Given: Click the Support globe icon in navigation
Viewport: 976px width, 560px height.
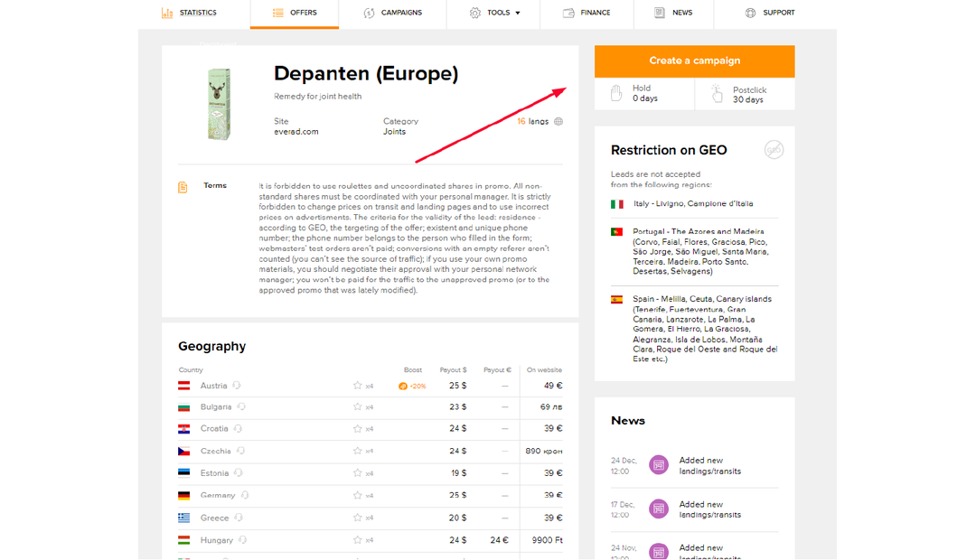Looking at the screenshot, I should [750, 13].
